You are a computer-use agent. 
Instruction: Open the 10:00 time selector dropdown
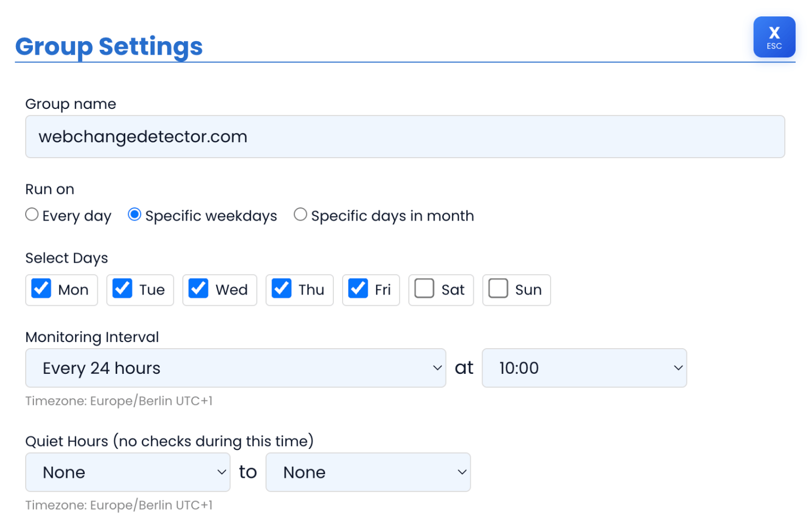[584, 368]
